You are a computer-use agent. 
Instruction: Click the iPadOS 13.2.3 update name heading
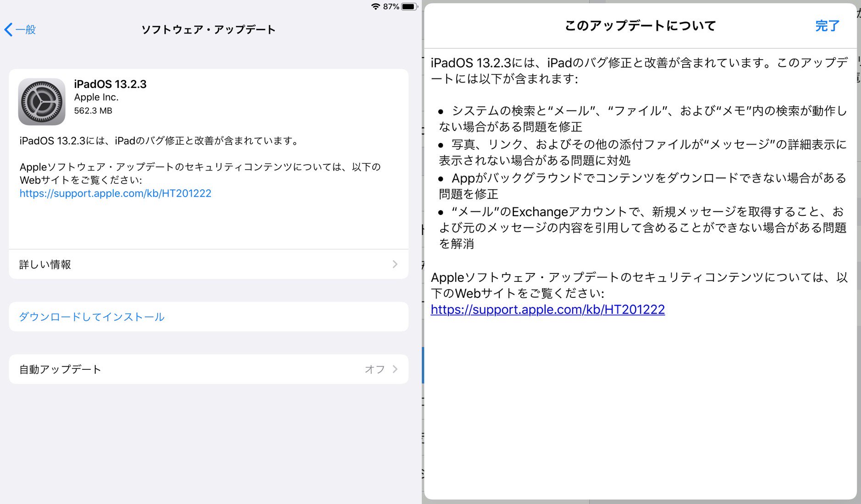click(x=110, y=84)
